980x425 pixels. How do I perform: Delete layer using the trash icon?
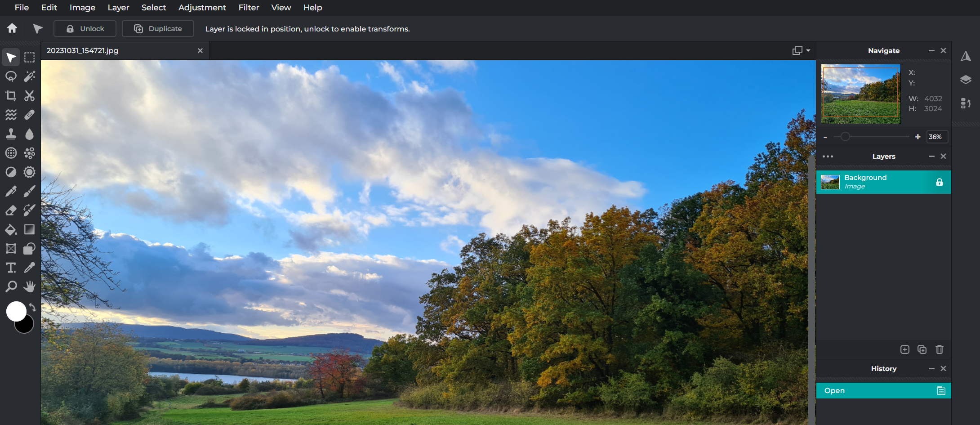[x=939, y=349]
